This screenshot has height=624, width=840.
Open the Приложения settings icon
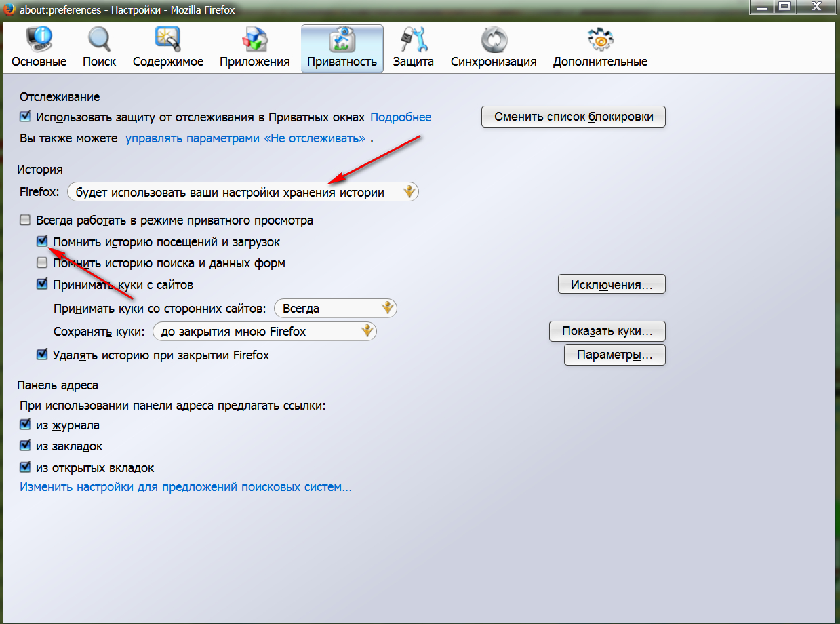[x=255, y=39]
